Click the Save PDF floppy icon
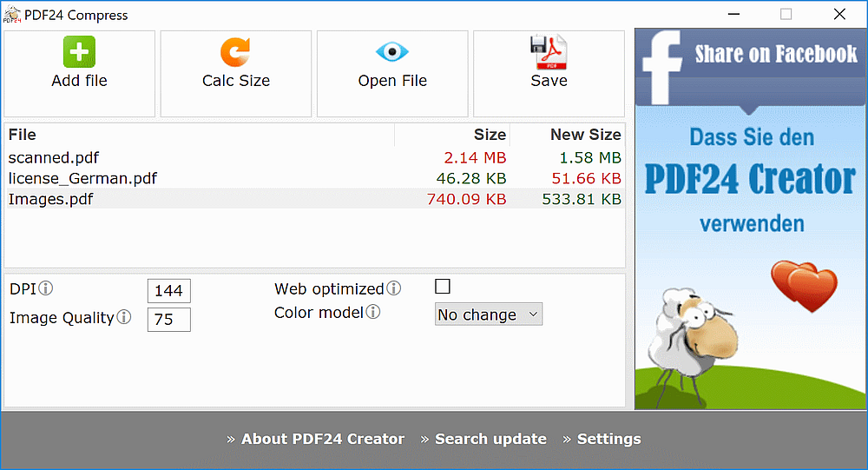The width and height of the screenshot is (868, 470). [x=548, y=52]
